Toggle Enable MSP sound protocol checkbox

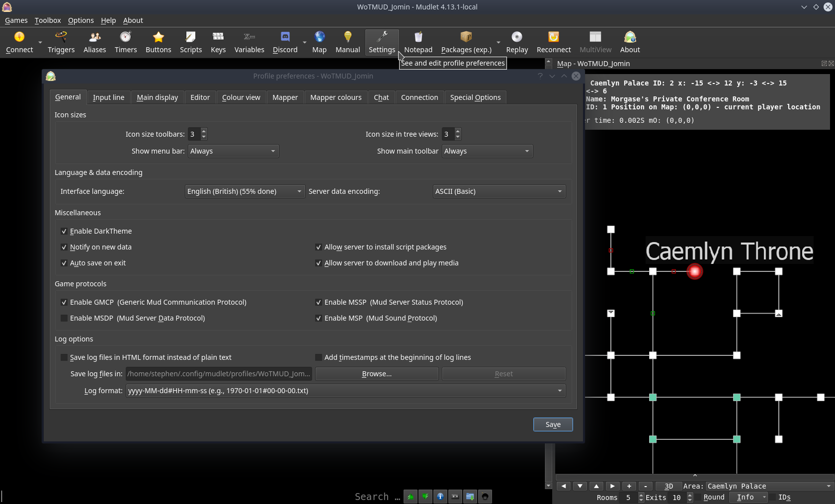(x=319, y=318)
